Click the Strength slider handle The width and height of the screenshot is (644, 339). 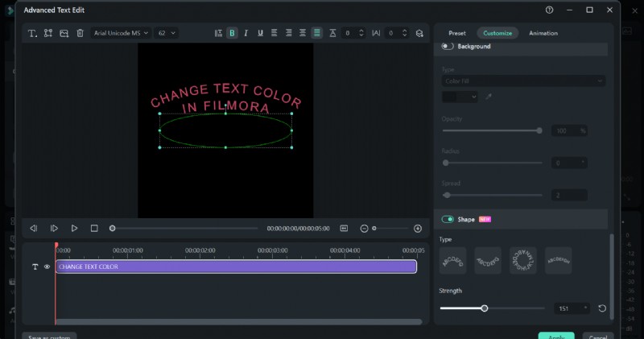pyautogui.click(x=485, y=308)
